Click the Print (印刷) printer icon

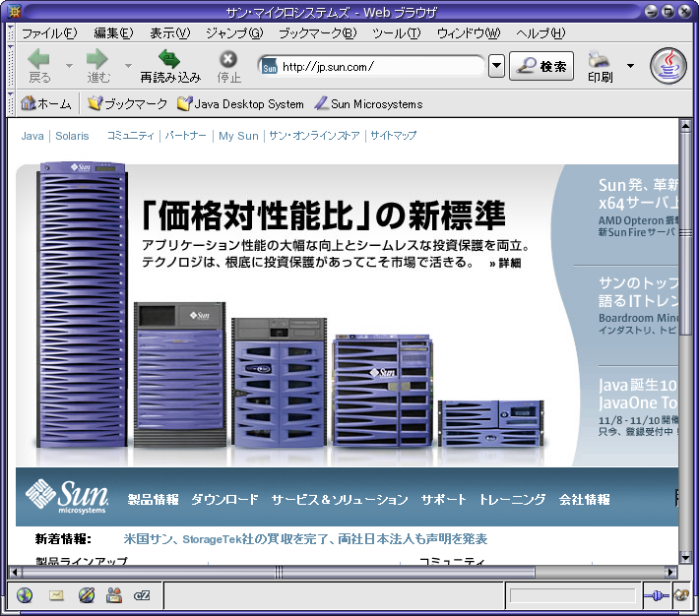tap(599, 59)
